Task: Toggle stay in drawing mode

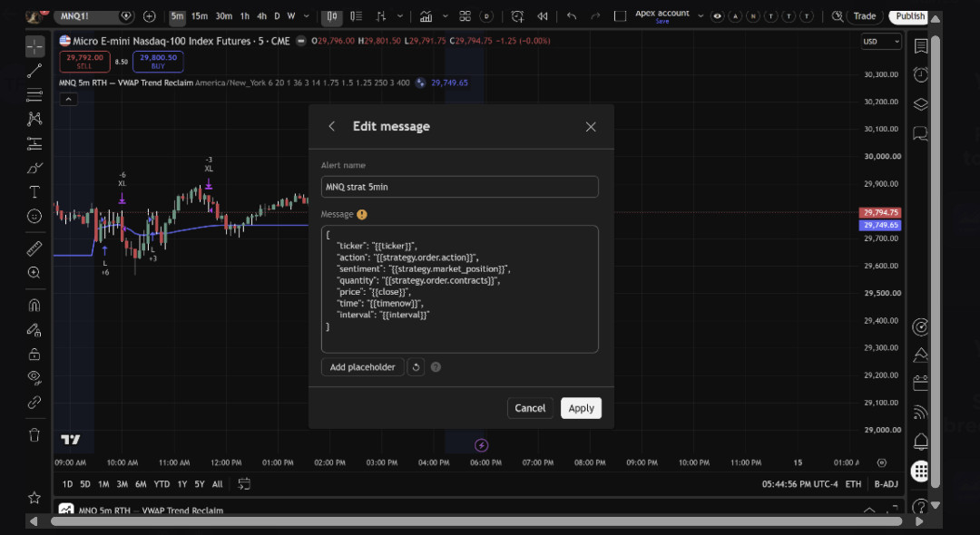Action: click(x=34, y=330)
